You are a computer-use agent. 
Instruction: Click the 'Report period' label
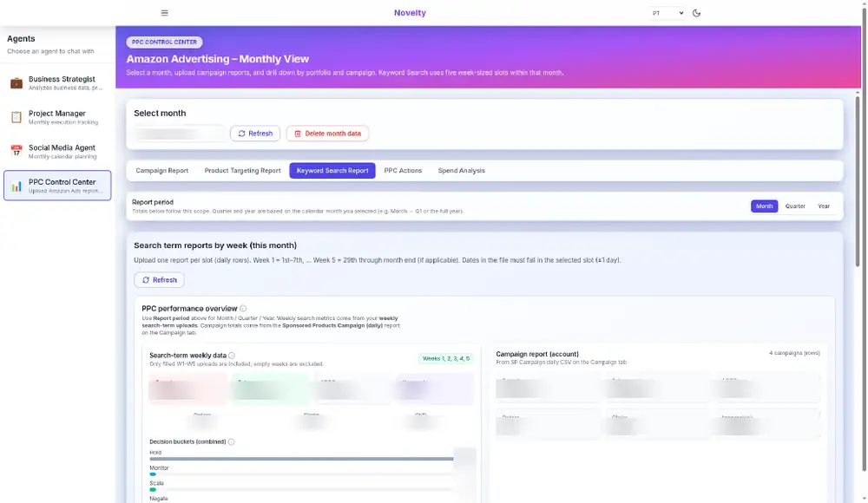[153, 202]
